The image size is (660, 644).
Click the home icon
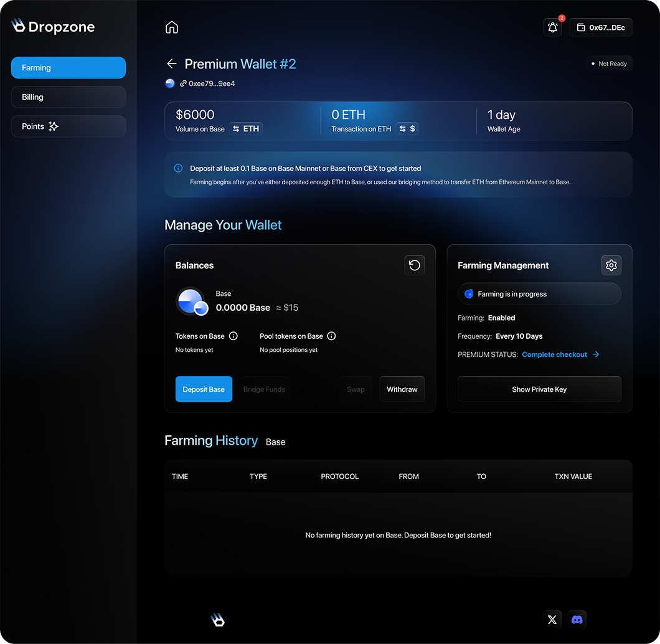171,27
